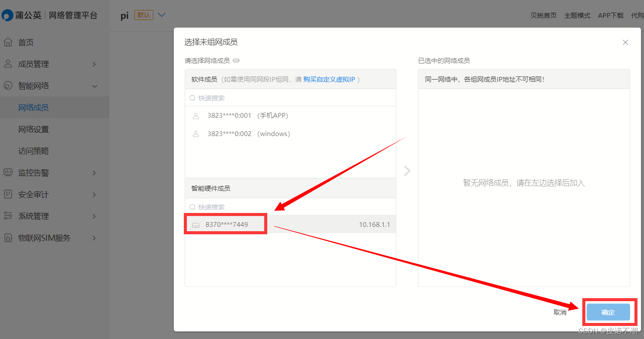Click the 成员管理 person icon
644x339 pixels.
click(8, 64)
